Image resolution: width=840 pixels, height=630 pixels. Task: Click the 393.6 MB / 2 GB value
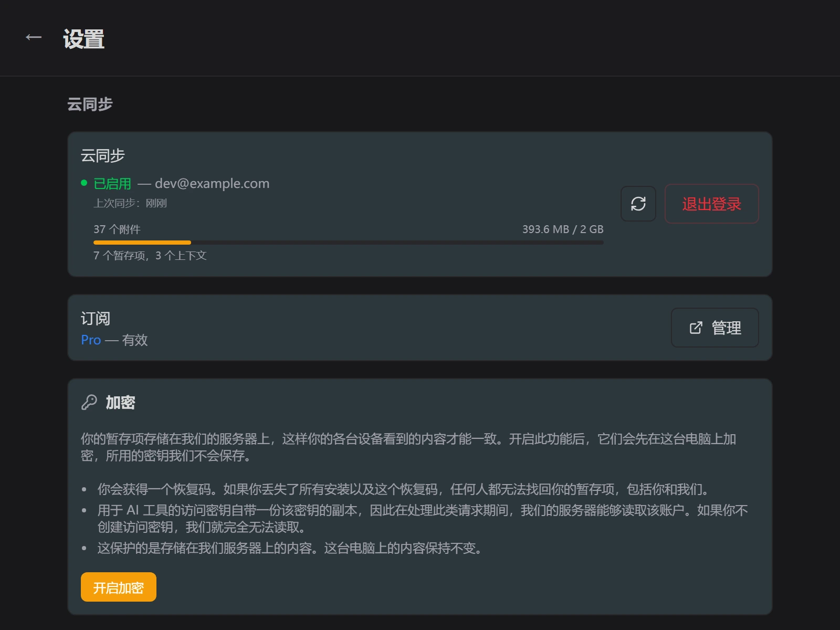click(563, 229)
